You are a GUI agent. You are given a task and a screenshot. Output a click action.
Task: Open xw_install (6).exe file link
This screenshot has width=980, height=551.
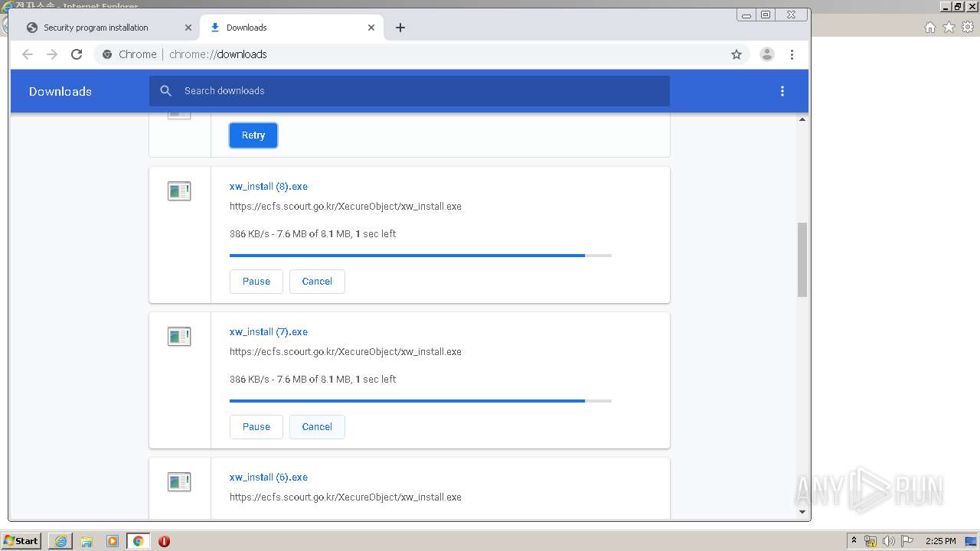click(269, 477)
